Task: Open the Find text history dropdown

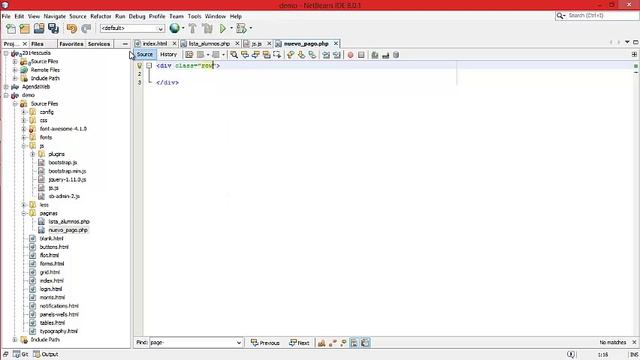Action: [x=239, y=343]
